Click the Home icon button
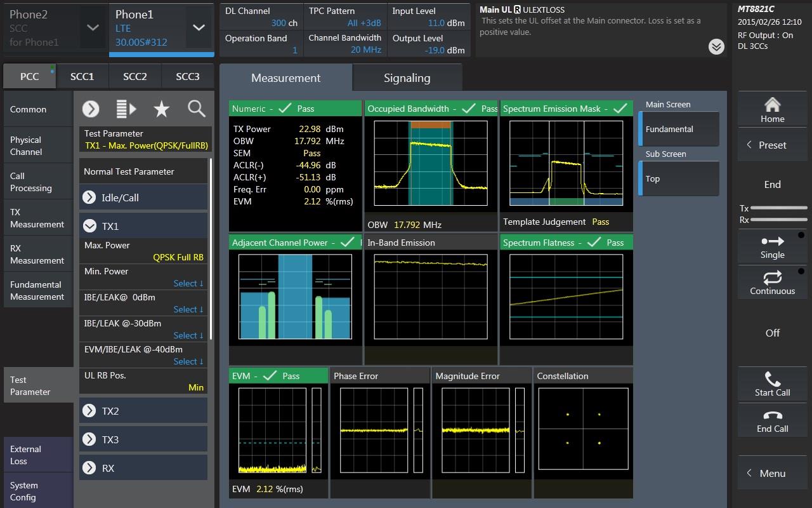Image resolution: width=812 pixels, height=508 pixels. coord(772,110)
